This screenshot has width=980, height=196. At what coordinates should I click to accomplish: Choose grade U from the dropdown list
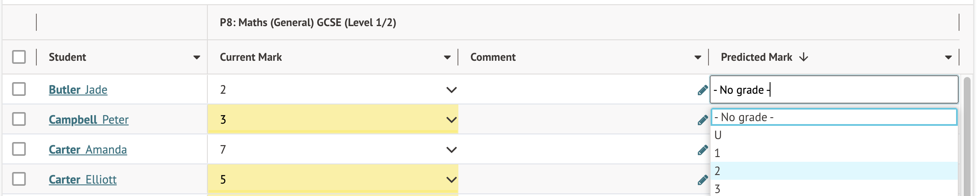click(718, 135)
